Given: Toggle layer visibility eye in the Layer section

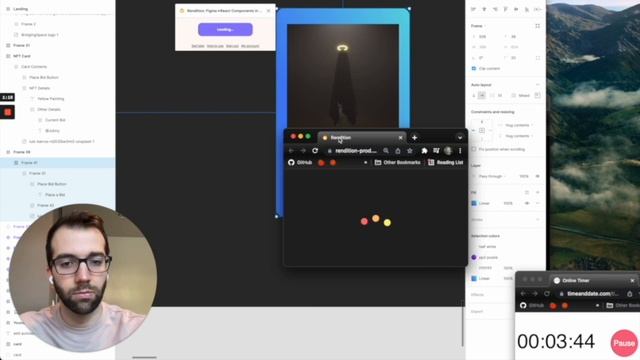Looking at the screenshot, I should coord(537,176).
